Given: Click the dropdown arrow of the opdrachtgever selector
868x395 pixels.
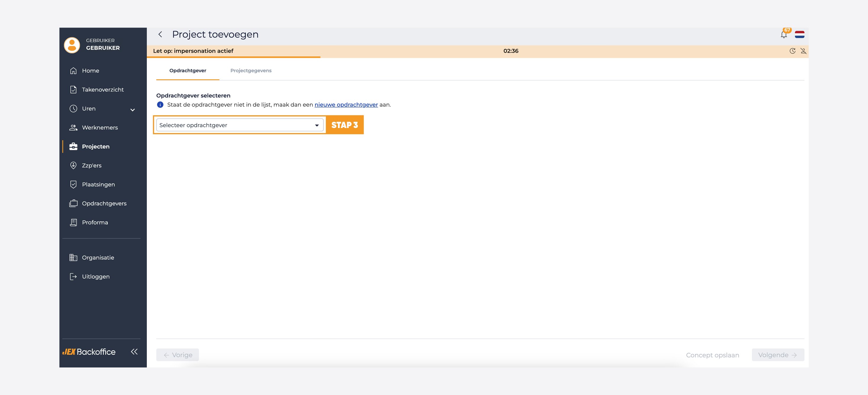Looking at the screenshot, I should pyautogui.click(x=317, y=125).
